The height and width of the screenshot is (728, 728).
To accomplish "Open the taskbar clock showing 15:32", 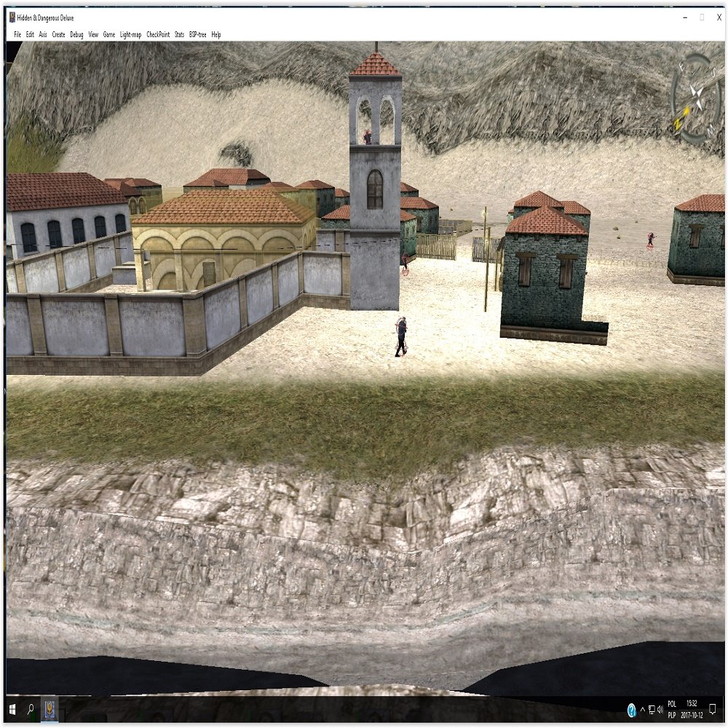I will [x=692, y=709].
